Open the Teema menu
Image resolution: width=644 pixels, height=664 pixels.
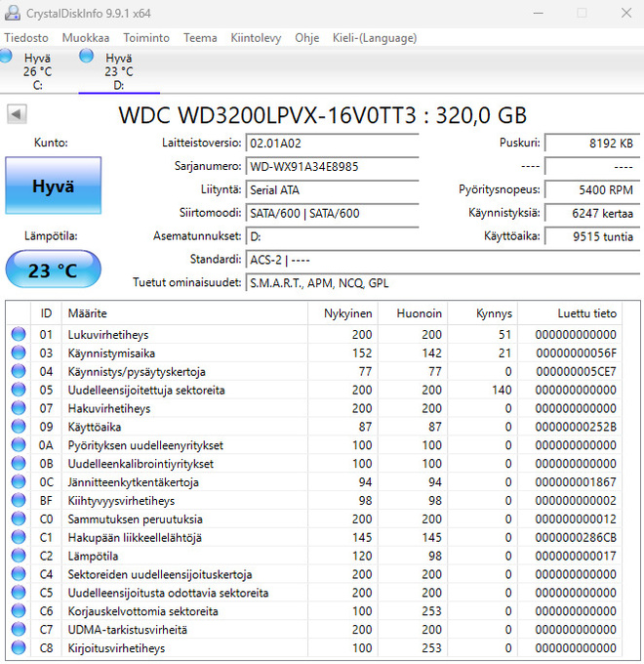[x=200, y=38]
